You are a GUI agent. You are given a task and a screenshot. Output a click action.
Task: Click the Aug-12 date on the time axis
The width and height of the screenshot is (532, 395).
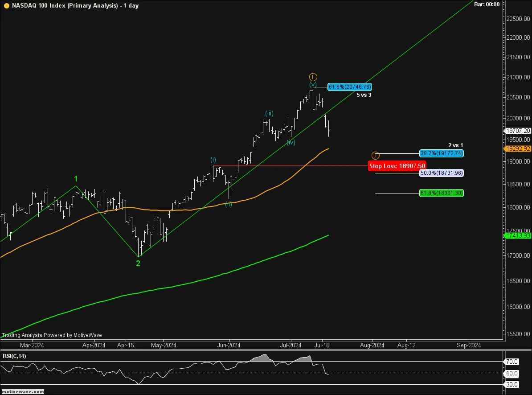coord(406,345)
